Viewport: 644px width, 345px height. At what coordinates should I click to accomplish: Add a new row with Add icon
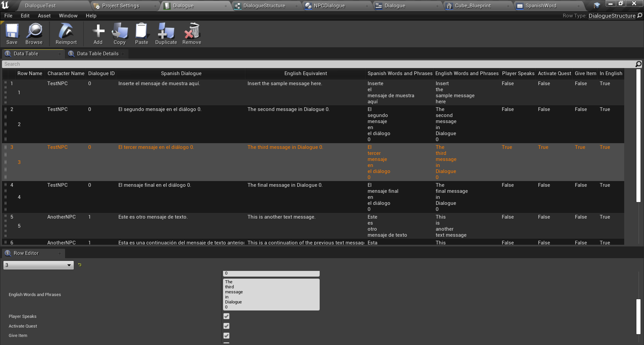(98, 34)
